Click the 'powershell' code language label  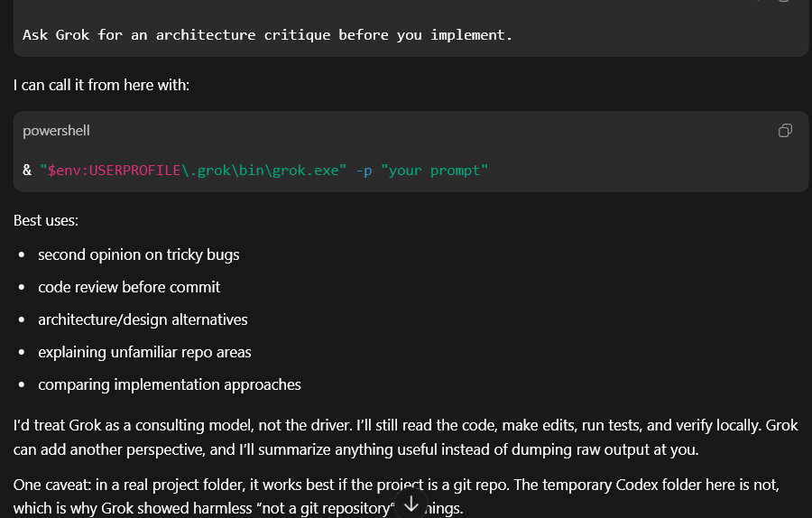[x=56, y=131]
